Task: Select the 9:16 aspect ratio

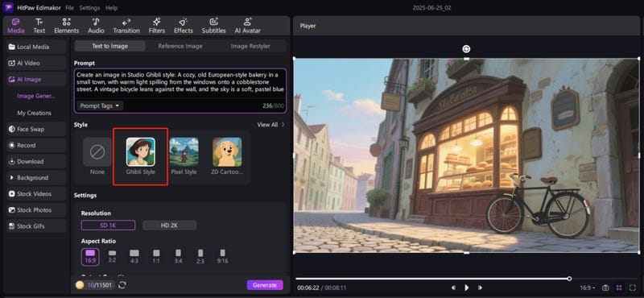Action: click(x=222, y=256)
